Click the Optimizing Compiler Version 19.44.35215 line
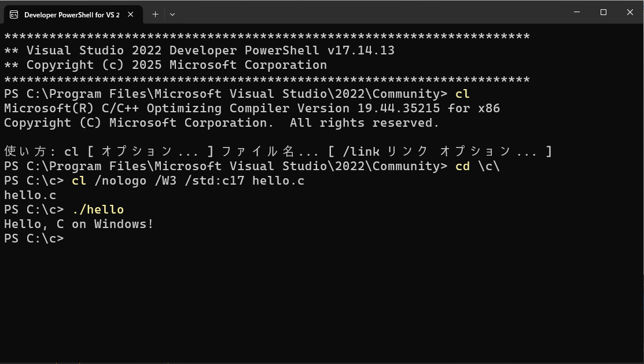This screenshot has height=364, width=644. click(x=252, y=108)
